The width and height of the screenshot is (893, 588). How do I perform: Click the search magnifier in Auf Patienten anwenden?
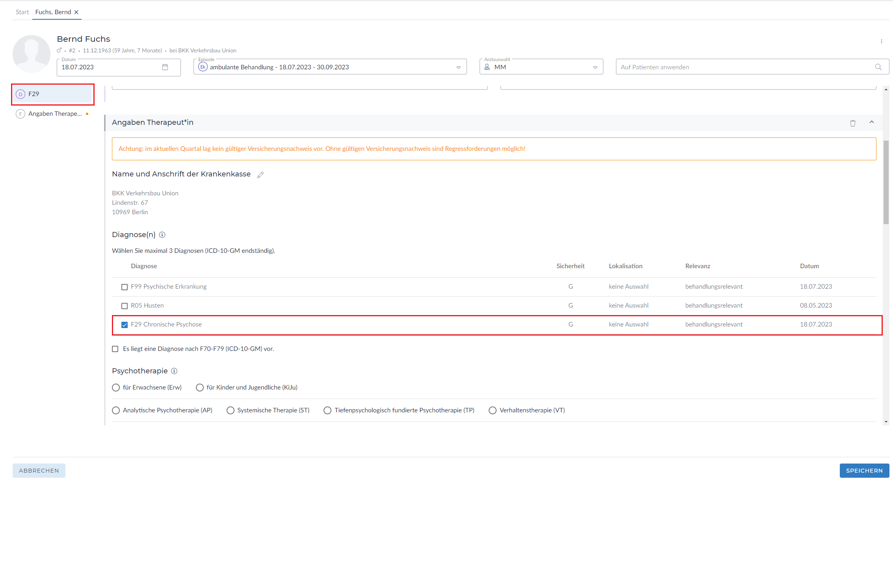[878, 67]
